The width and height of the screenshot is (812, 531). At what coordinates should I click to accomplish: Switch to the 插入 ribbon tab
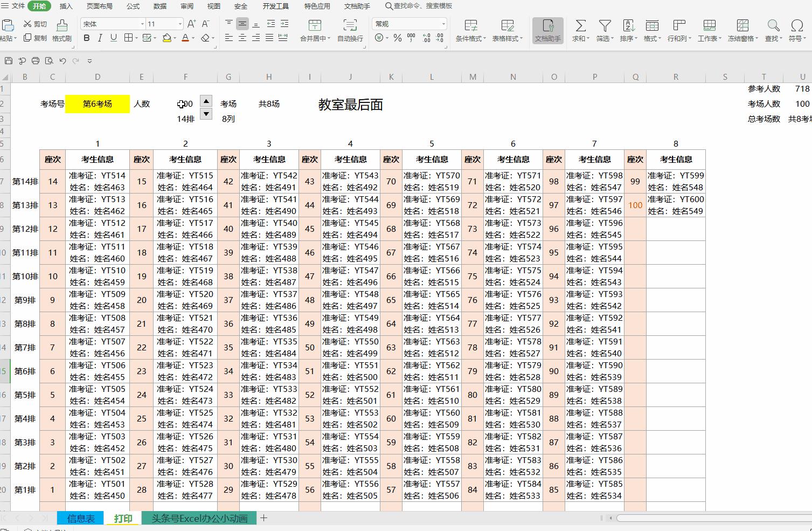pyautogui.click(x=66, y=6)
